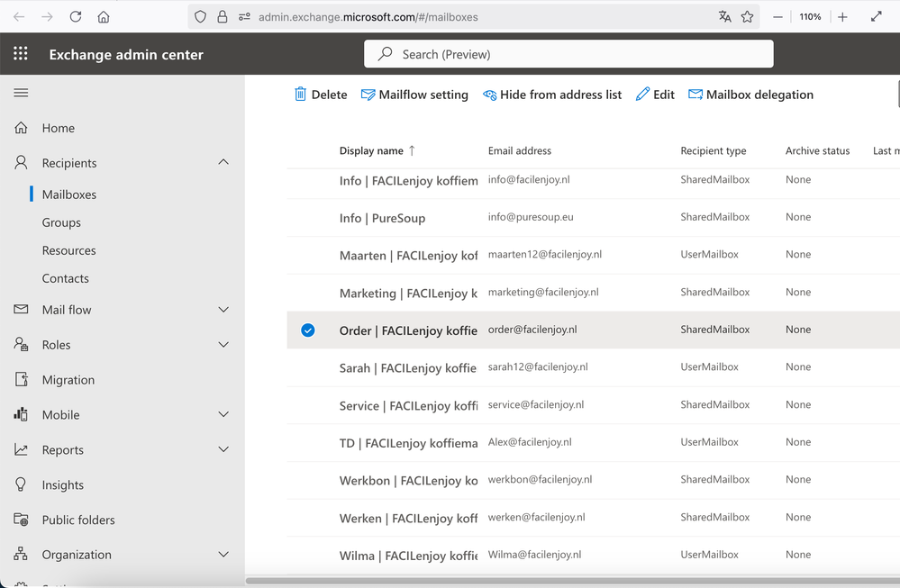Image resolution: width=900 pixels, height=588 pixels.
Task: Go to browser home page icon
Action: (x=104, y=16)
